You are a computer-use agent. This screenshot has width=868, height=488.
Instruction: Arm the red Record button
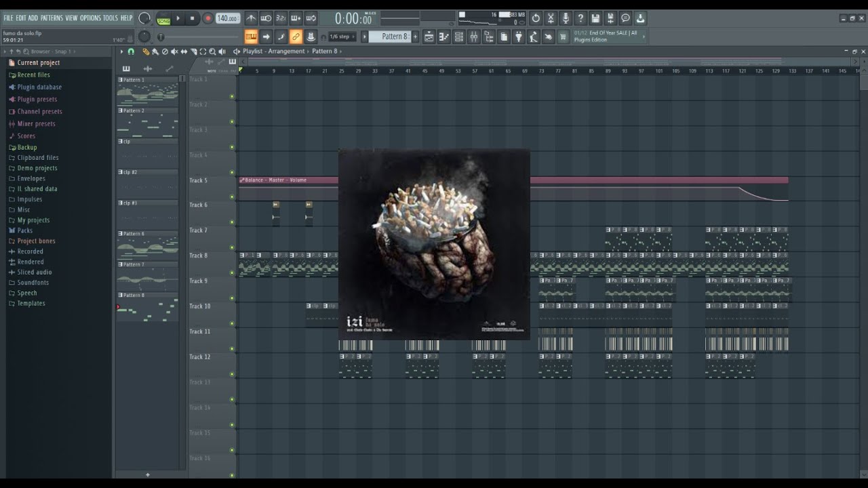point(208,18)
